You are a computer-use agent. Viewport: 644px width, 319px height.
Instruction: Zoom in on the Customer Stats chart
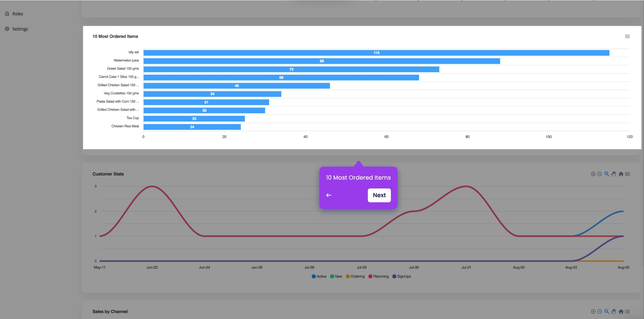tap(593, 174)
